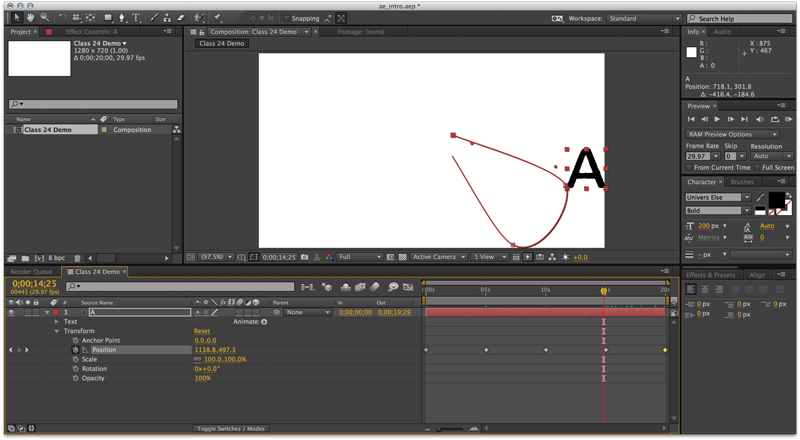Switch to the Brushes tab

(x=742, y=182)
